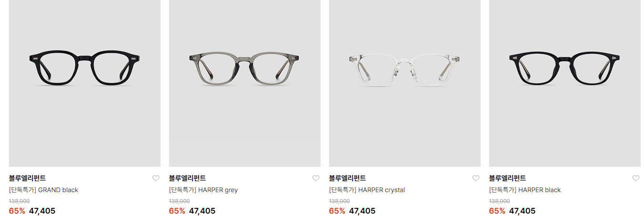644x216 pixels.
Task: Open the '[단독특가] HARPER grey' product link
Action: tap(203, 190)
